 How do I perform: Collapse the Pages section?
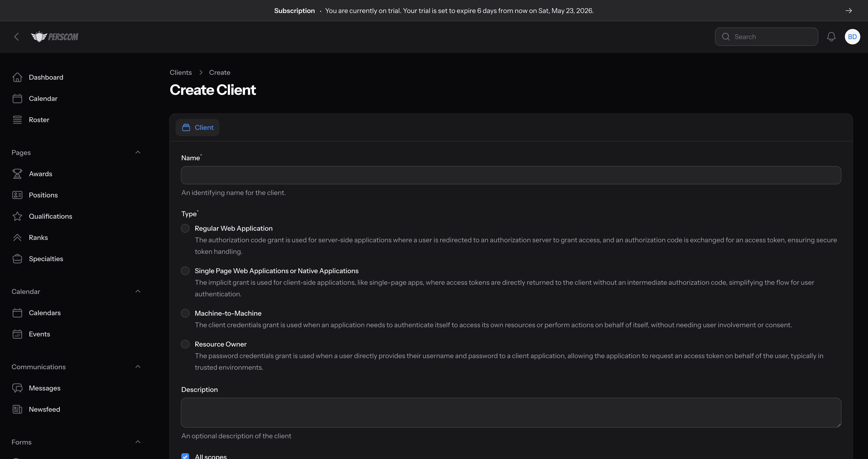pos(138,153)
